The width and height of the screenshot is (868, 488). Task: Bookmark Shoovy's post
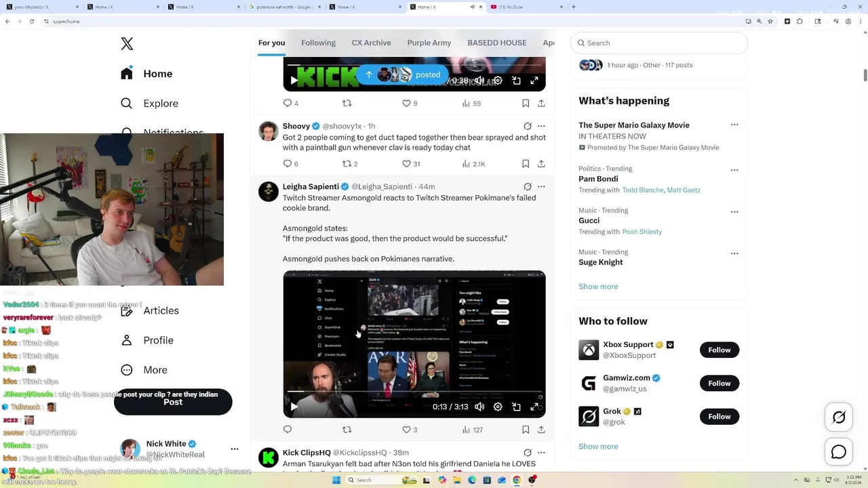(526, 163)
